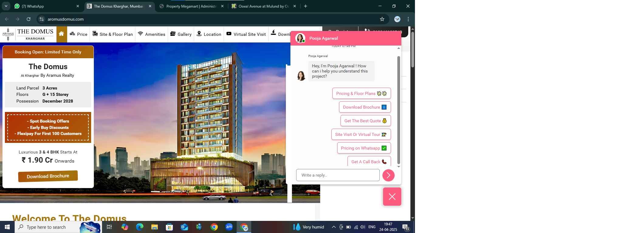The height and width of the screenshot is (233, 644).
Task: Click the Aramus The Domus Kharghar logo
Action: tap(28, 34)
